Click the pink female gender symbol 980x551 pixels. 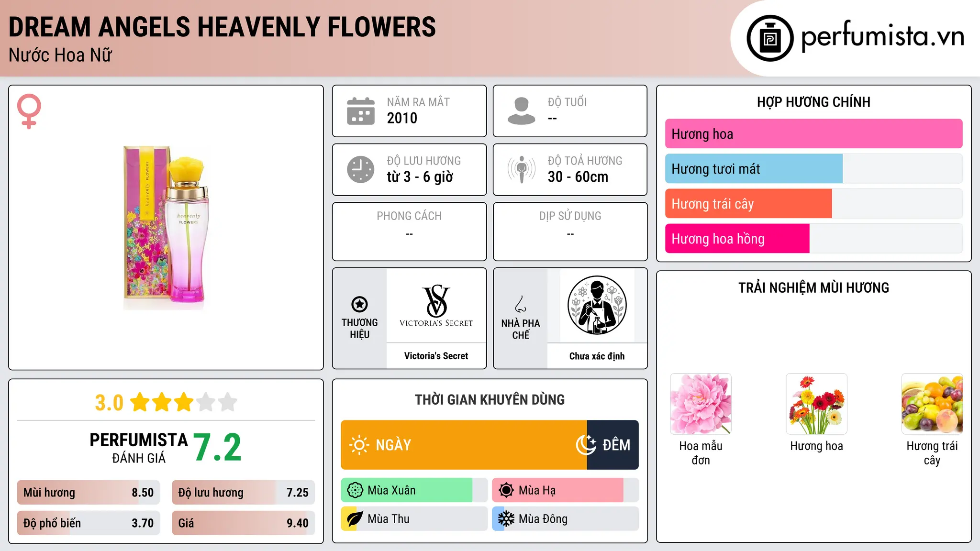pos(29,111)
